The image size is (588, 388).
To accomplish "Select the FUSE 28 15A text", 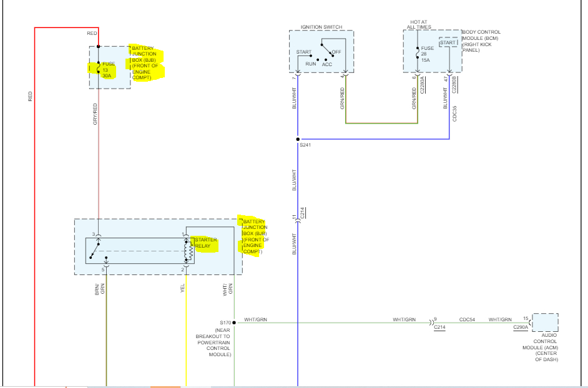I will pyautogui.click(x=427, y=54).
